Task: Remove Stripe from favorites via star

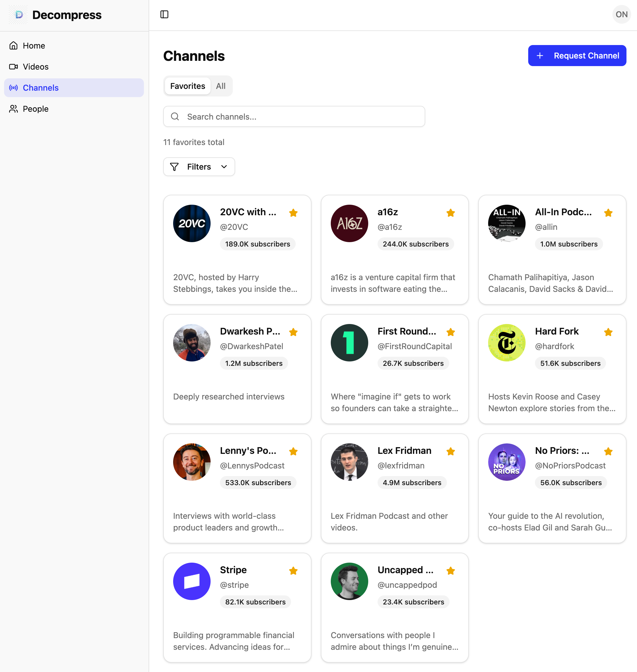Action: [293, 571]
